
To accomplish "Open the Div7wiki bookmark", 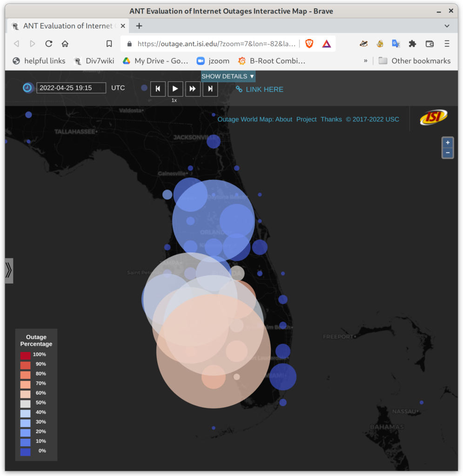I will click(94, 61).
